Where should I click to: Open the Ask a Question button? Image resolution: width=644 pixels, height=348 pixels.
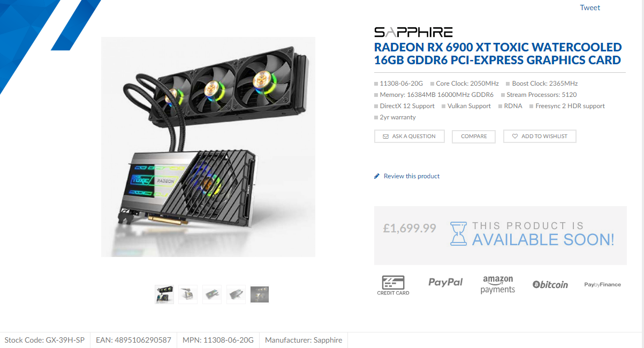click(x=410, y=137)
